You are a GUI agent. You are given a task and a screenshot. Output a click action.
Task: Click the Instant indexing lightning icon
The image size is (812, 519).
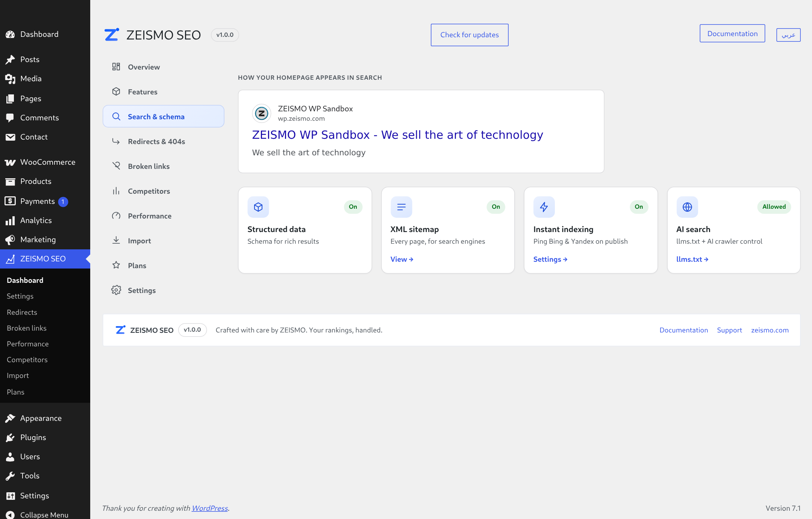click(544, 207)
